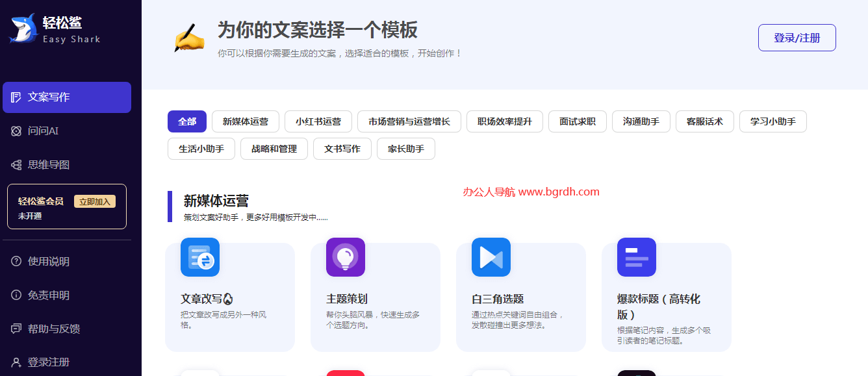Click the 登录/注册 button
The height and width of the screenshot is (376, 868).
pyautogui.click(x=797, y=38)
